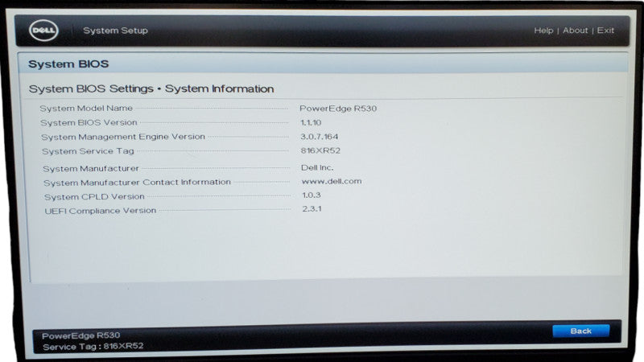Select the System Manufacturer Contact Information label
This screenshot has height=362, width=644.
tap(137, 183)
